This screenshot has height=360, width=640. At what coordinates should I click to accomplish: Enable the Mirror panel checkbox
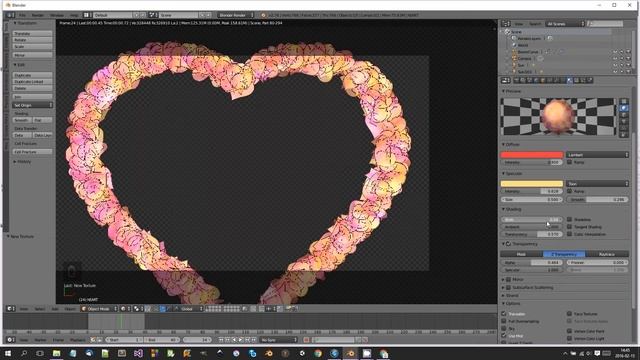point(509,280)
